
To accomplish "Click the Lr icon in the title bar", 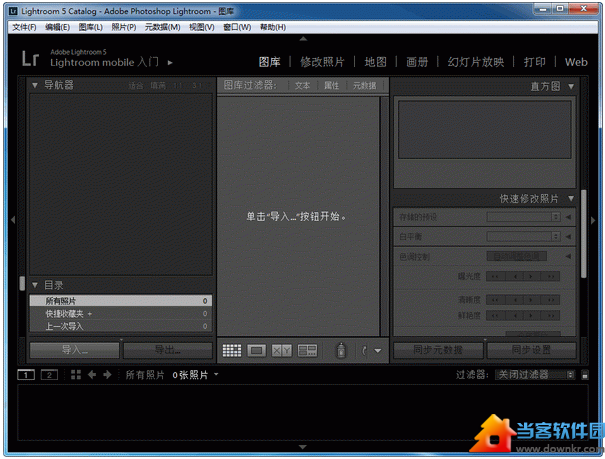I will (x=13, y=11).
